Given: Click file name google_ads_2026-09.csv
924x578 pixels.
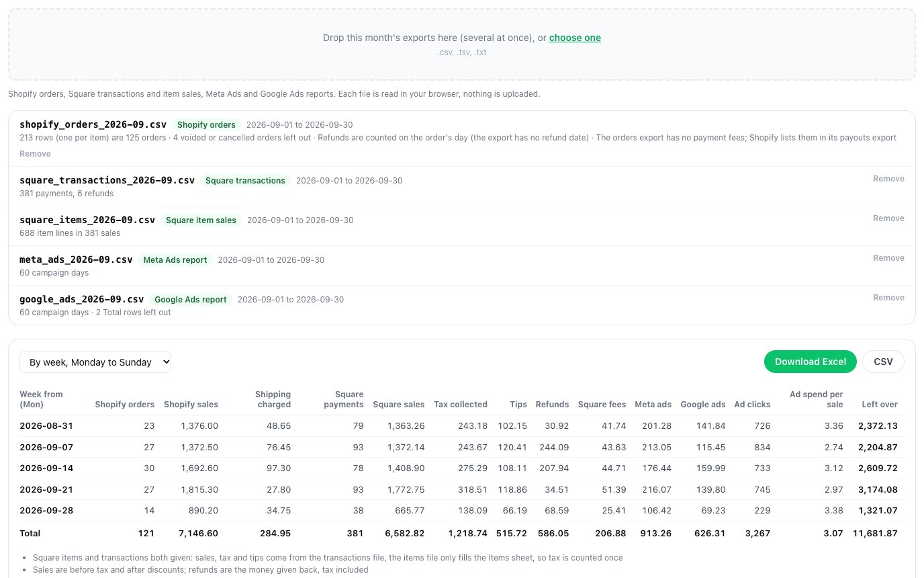Looking at the screenshot, I should point(81,299).
